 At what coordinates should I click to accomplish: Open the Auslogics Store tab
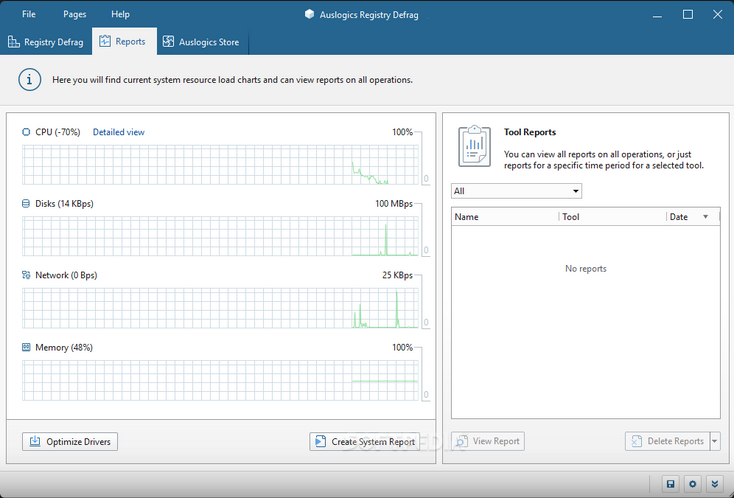[202, 42]
